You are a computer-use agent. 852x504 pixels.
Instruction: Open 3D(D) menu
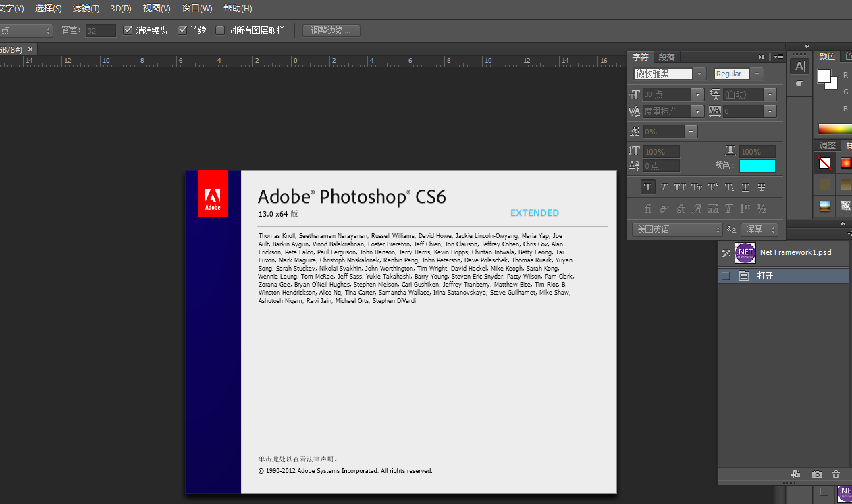point(121,8)
